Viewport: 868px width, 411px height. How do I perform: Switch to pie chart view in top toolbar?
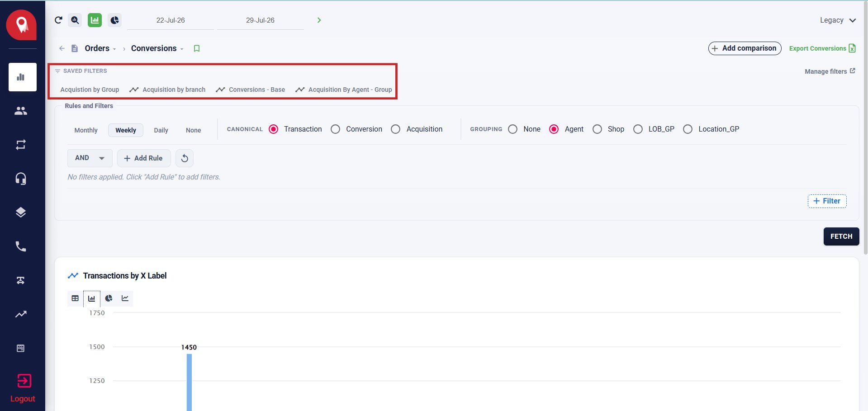coord(114,20)
